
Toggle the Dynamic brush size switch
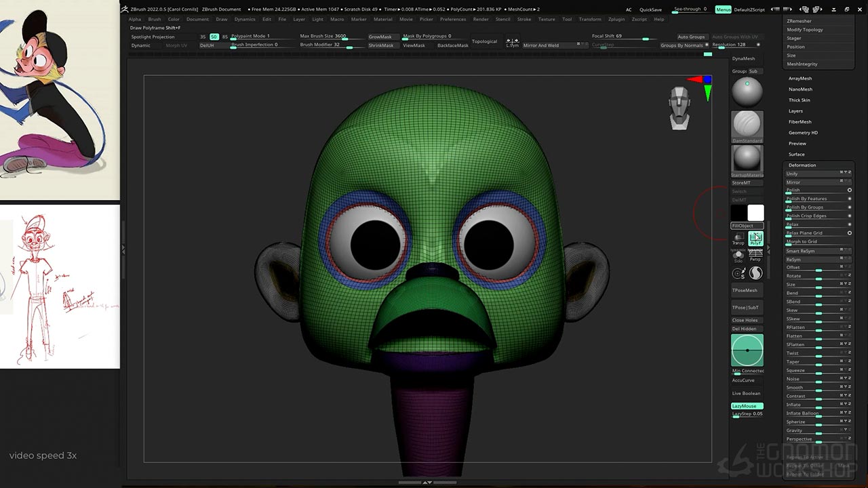pos(141,45)
